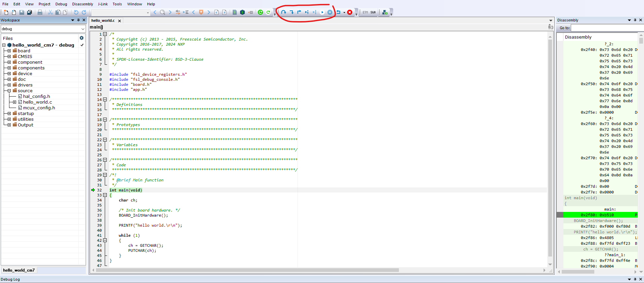Click the Stop Debugging red X icon

point(350,12)
